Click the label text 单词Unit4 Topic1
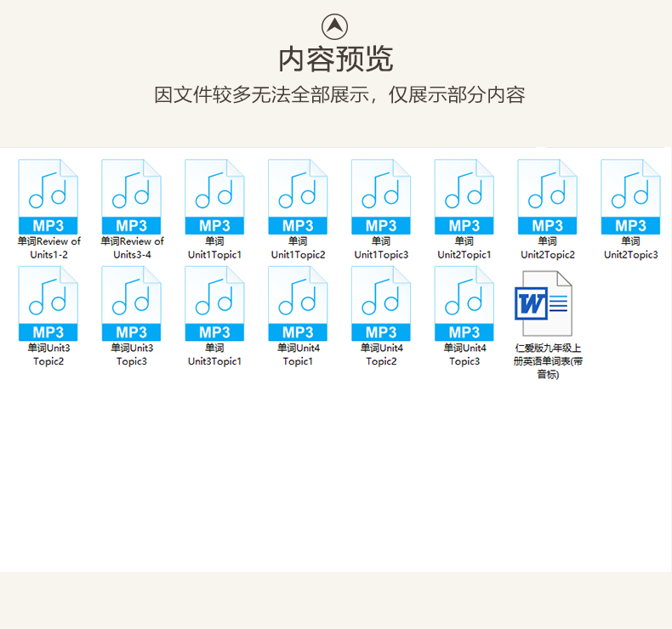The width and height of the screenshot is (672, 629). [298, 354]
